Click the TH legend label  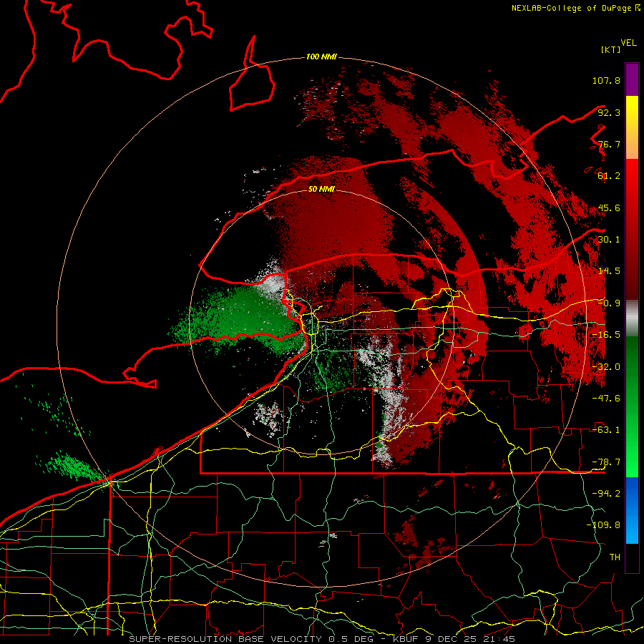click(615, 557)
